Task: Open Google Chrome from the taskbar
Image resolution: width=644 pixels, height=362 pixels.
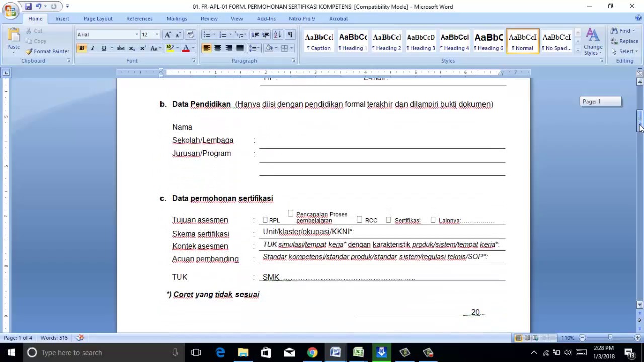Action: [x=312, y=353]
